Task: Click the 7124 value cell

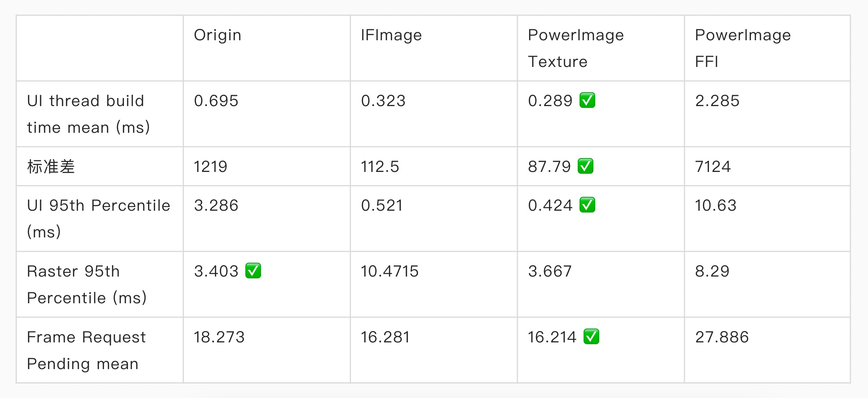Action: coord(713,167)
